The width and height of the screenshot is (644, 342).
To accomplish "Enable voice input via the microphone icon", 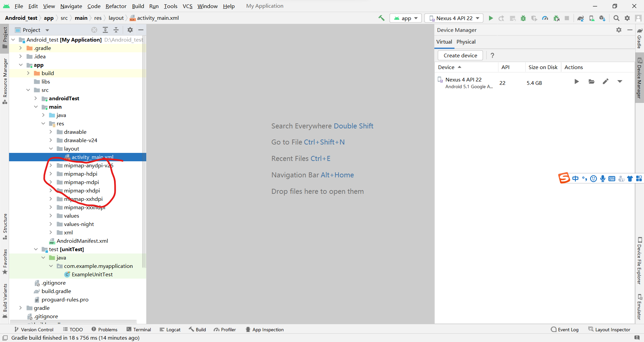I will coord(603,178).
